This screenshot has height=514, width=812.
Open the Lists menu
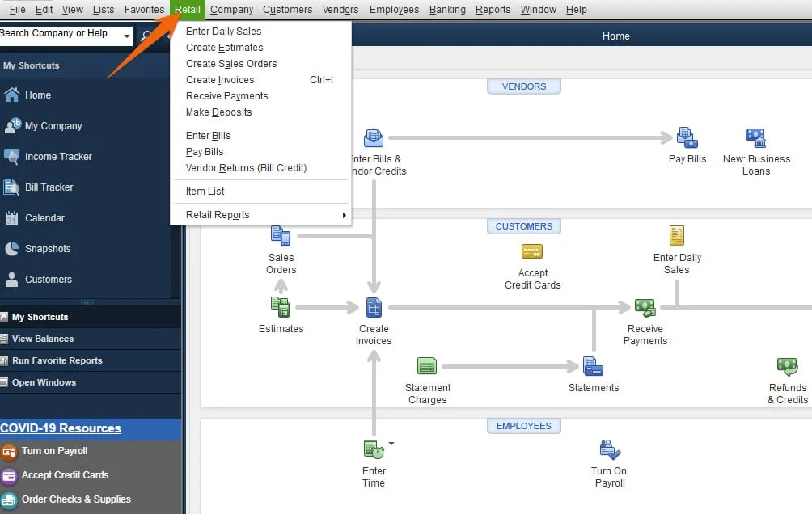(104, 10)
